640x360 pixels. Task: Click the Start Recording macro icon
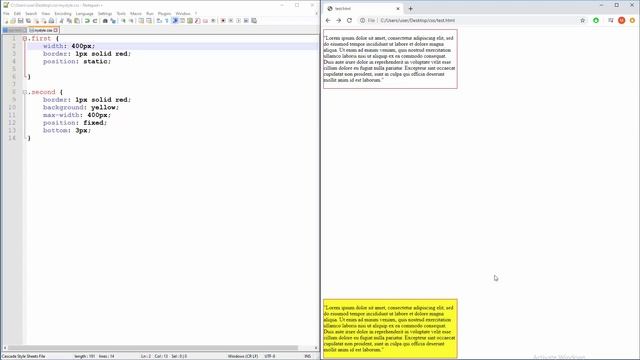tap(223, 21)
